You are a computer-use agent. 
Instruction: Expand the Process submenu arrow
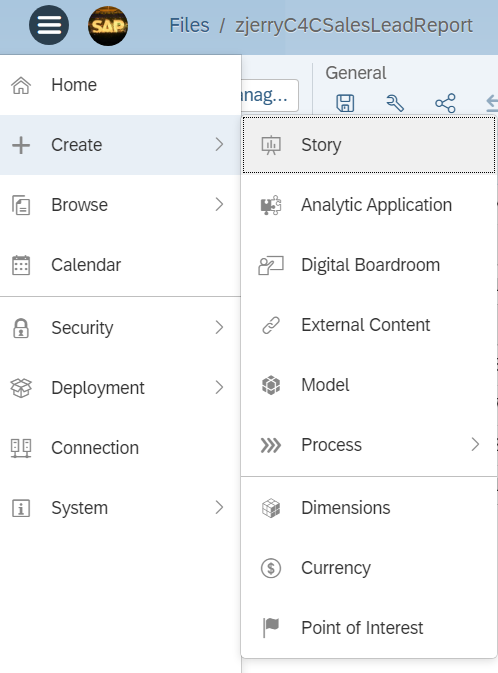[x=475, y=444]
